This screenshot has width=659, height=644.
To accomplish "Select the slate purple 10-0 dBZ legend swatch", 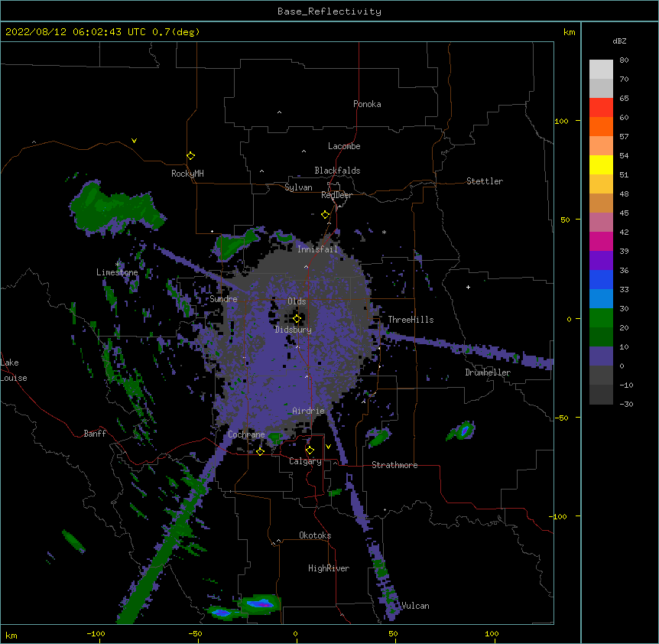I will pos(601,356).
